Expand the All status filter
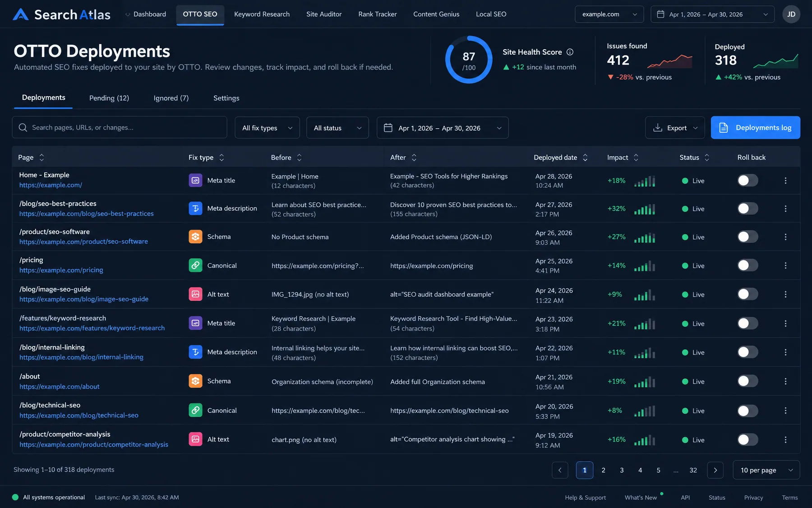The width and height of the screenshot is (812, 508). click(337, 128)
